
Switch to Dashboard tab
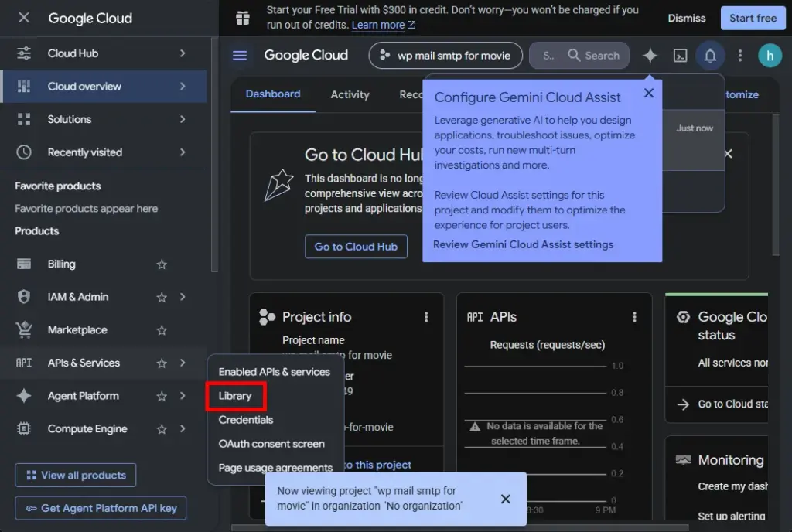tap(273, 94)
